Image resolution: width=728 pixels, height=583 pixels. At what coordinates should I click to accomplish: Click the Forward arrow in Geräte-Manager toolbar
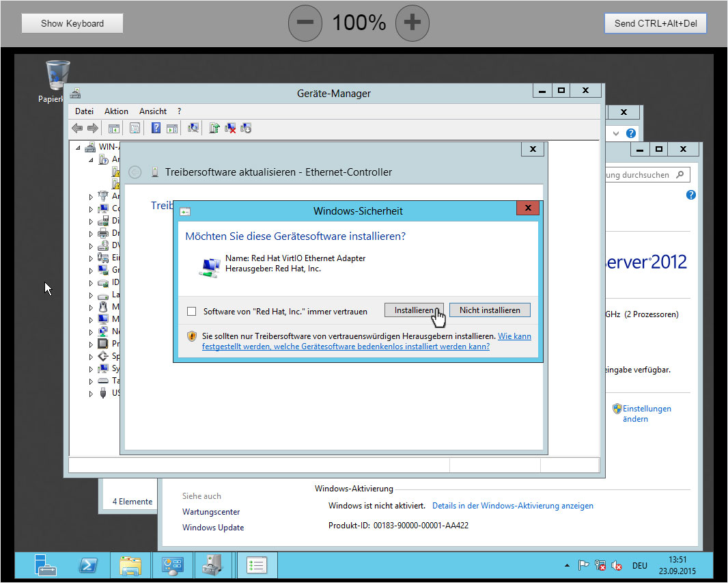(x=93, y=128)
